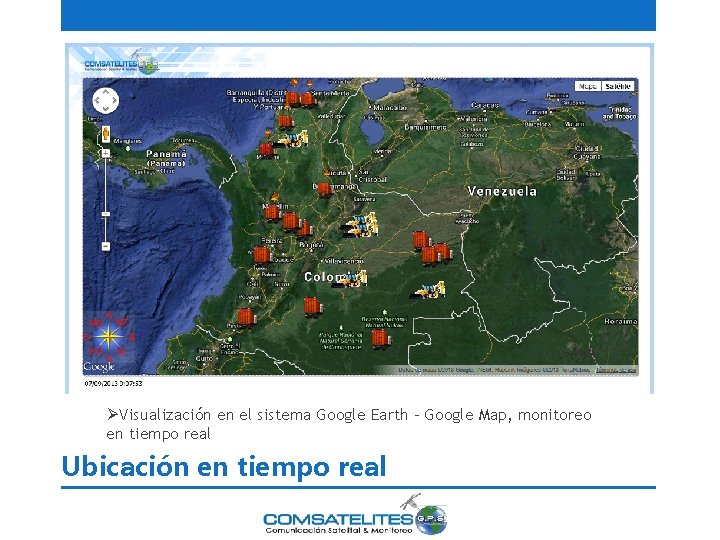Click the compass rose overlay
Image resolution: width=720 pixels, height=540 pixels.
pyautogui.click(x=109, y=337)
